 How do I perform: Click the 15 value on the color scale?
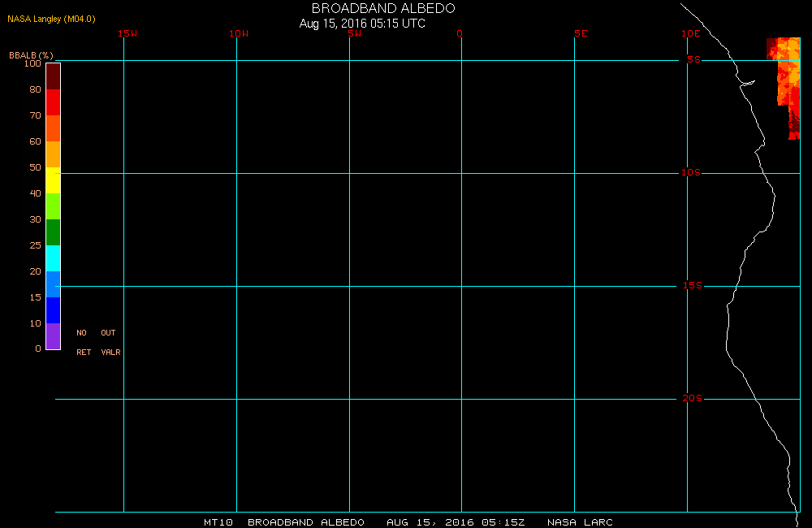click(35, 297)
